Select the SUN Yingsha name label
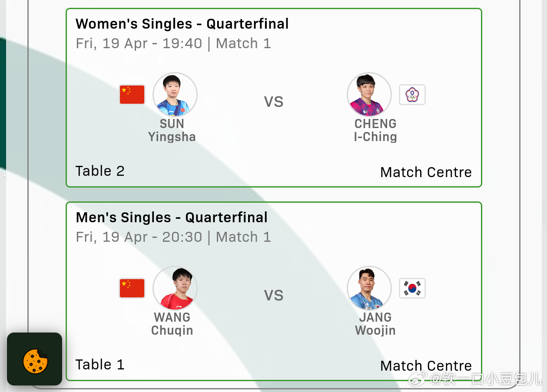The width and height of the screenshot is (547, 392). pyautogui.click(x=172, y=130)
